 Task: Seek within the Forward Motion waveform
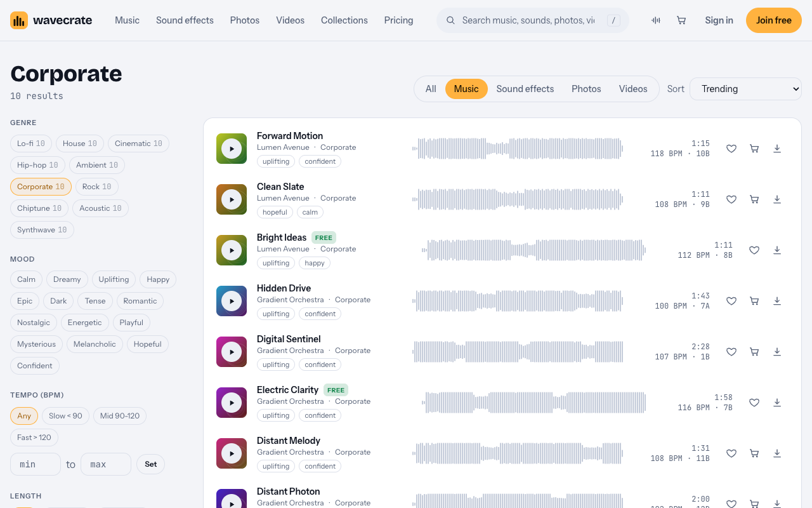click(x=518, y=149)
